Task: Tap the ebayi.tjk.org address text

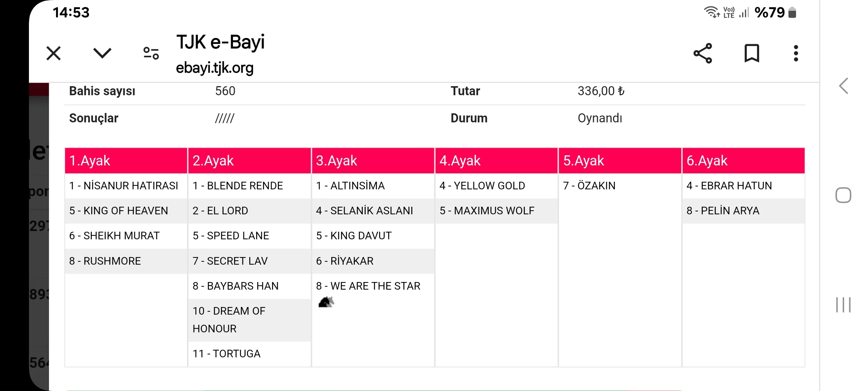Action: pyautogui.click(x=215, y=68)
